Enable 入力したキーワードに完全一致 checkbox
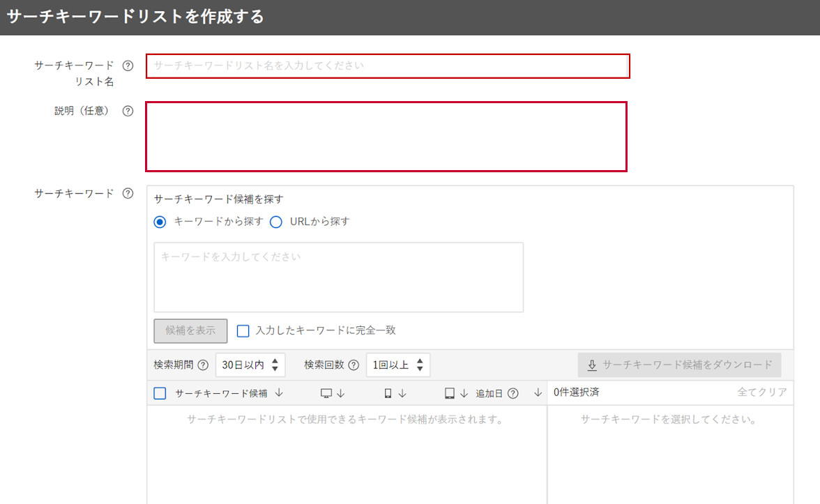Screen dimensions: 820x504 click(243, 330)
